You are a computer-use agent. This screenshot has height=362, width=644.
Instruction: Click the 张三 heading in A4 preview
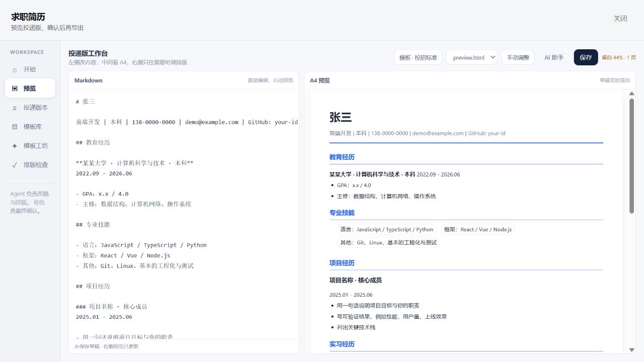pyautogui.click(x=341, y=118)
